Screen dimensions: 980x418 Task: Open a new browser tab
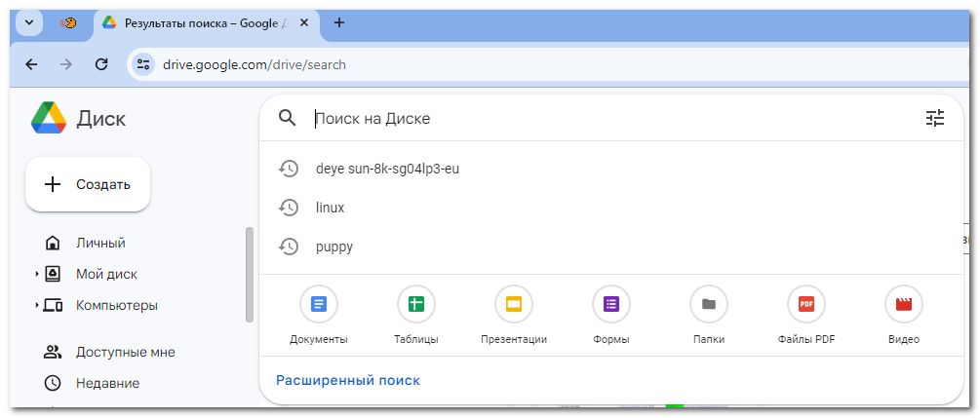pyautogui.click(x=338, y=23)
